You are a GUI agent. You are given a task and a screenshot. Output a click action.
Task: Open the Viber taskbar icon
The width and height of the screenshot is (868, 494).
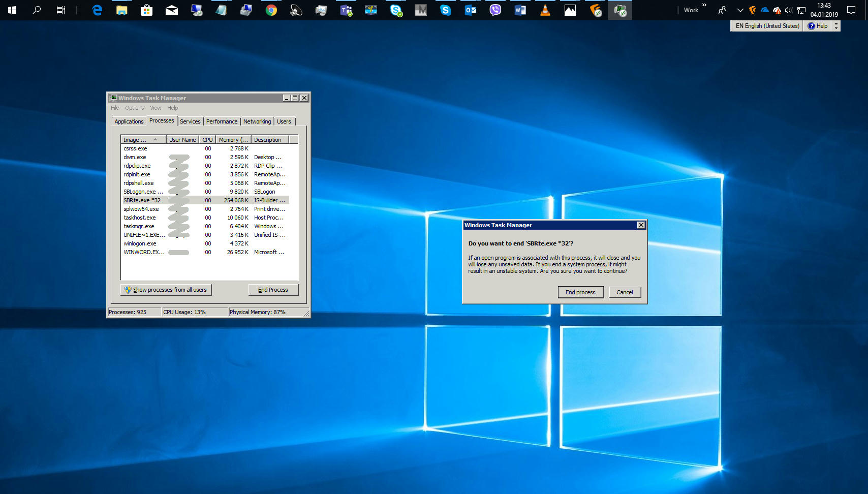(495, 10)
